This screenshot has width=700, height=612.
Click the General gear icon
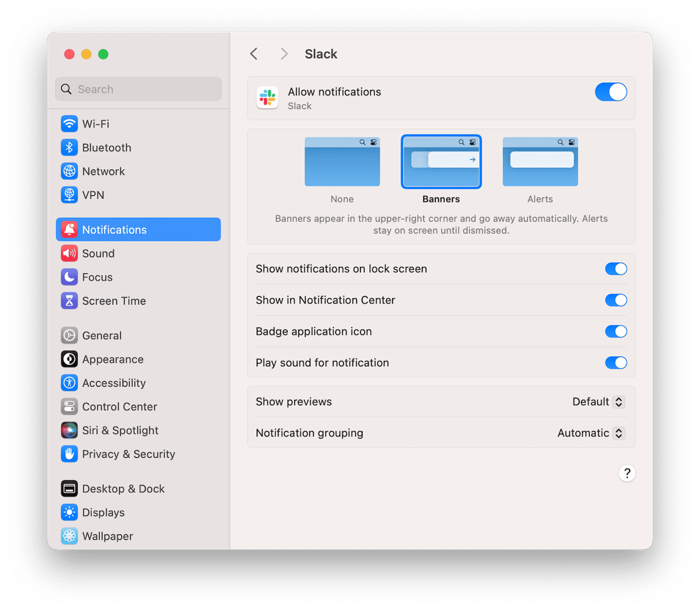coord(69,335)
